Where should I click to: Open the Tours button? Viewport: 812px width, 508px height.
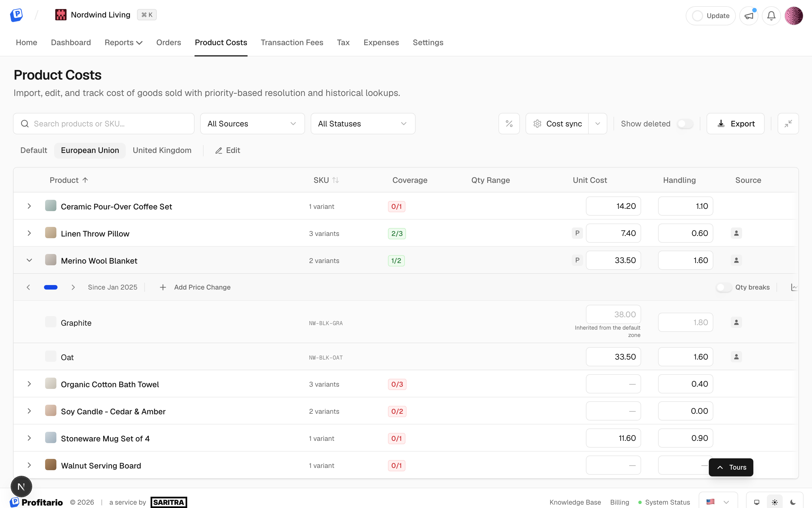(731, 467)
